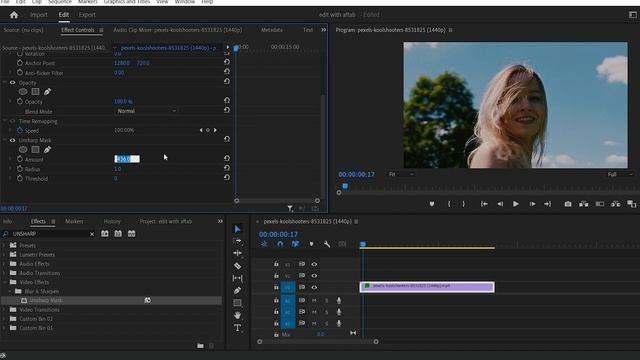The height and width of the screenshot is (360, 640).
Task: Open the Metadata tab
Action: point(272,30)
